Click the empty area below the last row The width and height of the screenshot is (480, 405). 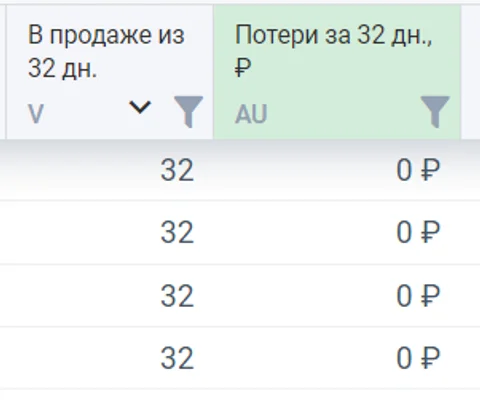point(240,397)
